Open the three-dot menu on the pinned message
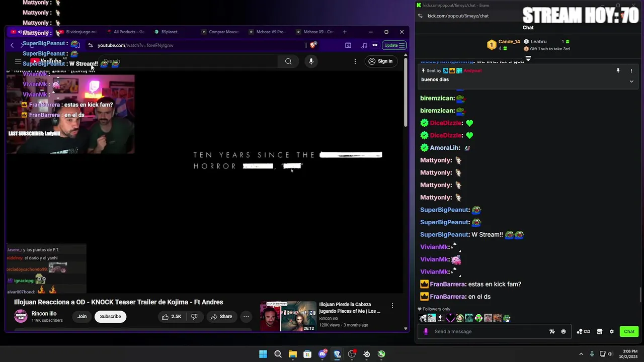The image size is (644, 362). coord(631,71)
